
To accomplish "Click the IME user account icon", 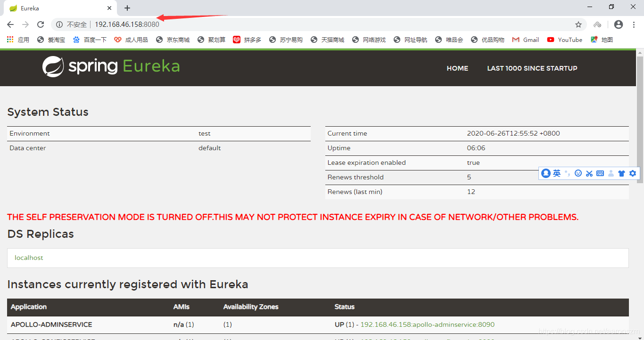I will tap(611, 173).
